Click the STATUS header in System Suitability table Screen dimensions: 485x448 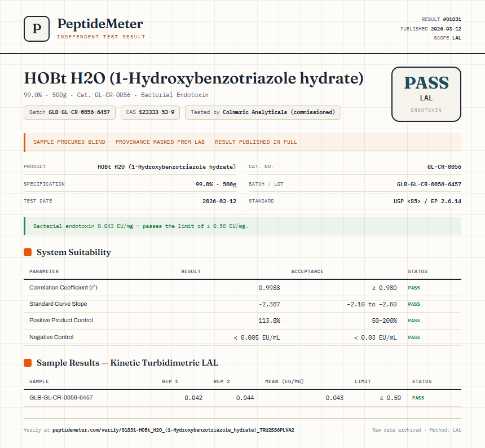[x=417, y=271]
